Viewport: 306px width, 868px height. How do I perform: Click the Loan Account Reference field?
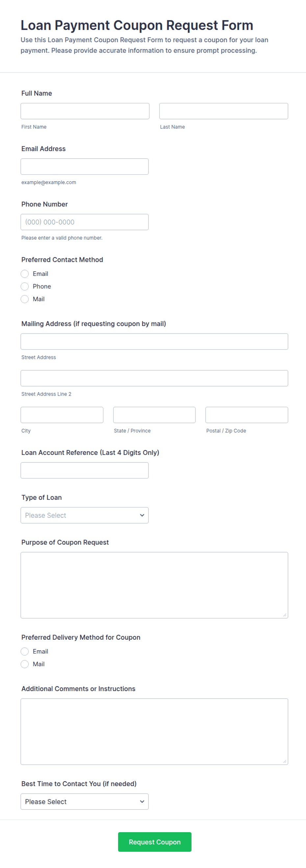tap(85, 470)
